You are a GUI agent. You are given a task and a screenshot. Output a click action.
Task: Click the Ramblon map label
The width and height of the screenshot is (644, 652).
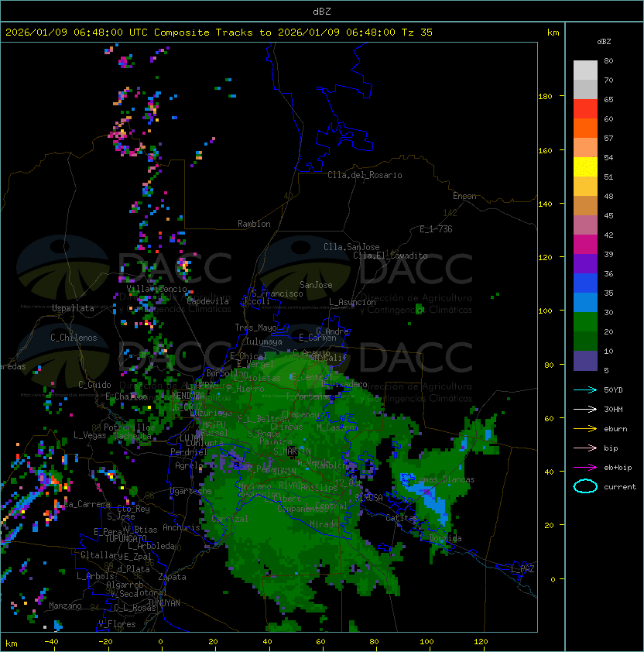pyautogui.click(x=254, y=224)
